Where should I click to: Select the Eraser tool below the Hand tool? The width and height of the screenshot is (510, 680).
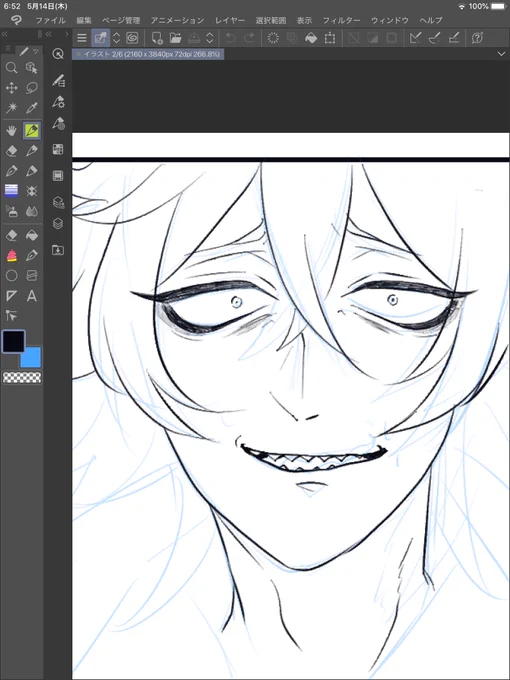11,150
